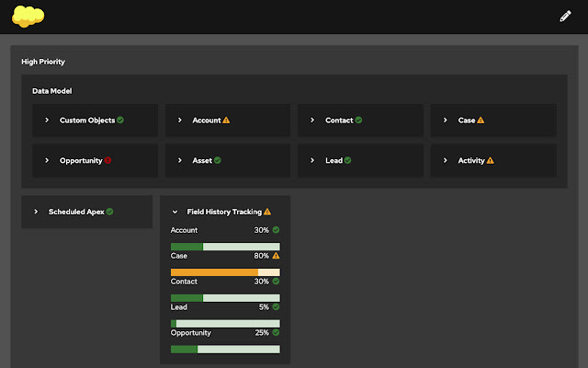Click the warning icon beside Activity
The height and width of the screenshot is (368, 588).
point(491,160)
